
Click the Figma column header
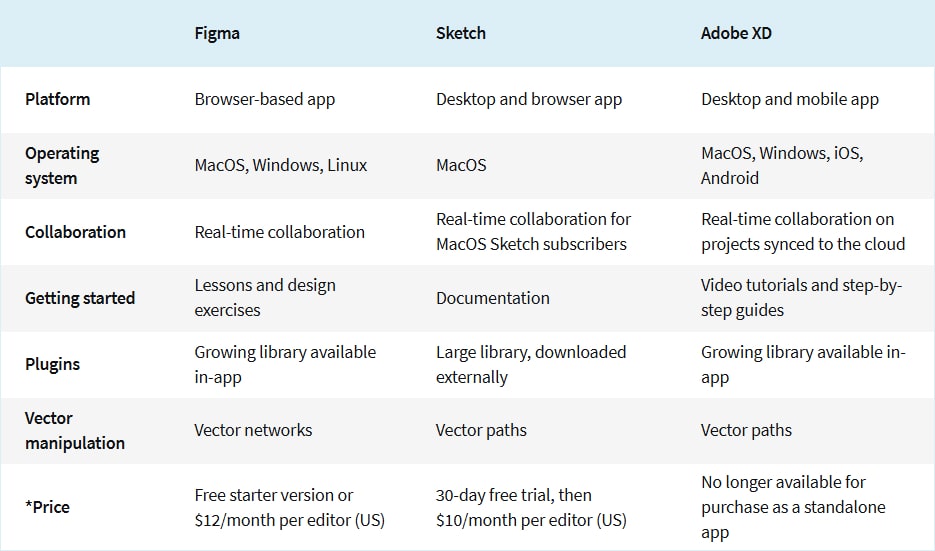217,33
